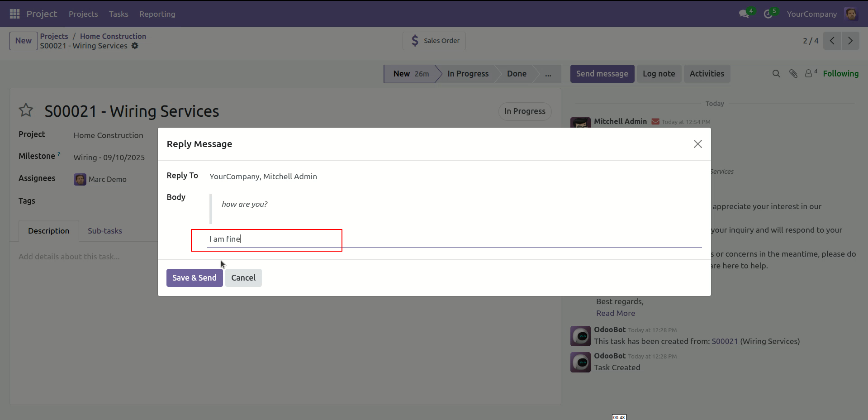
Task: Click Save & Send button
Action: pyautogui.click(x=194, y=278)
